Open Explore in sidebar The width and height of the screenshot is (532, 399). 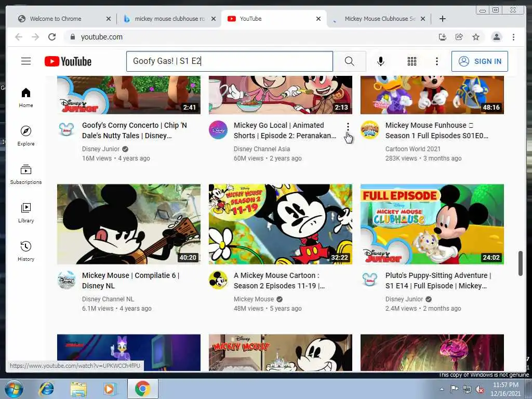(26, 136)
